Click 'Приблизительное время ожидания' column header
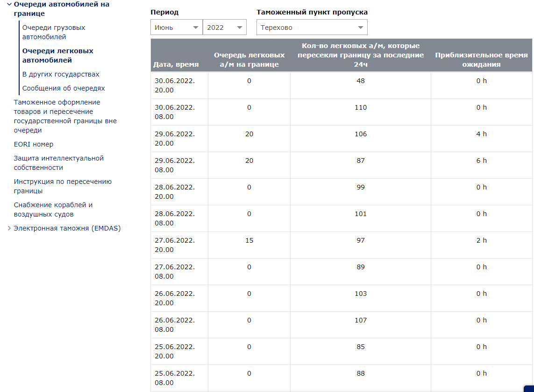 pos(481,60)
